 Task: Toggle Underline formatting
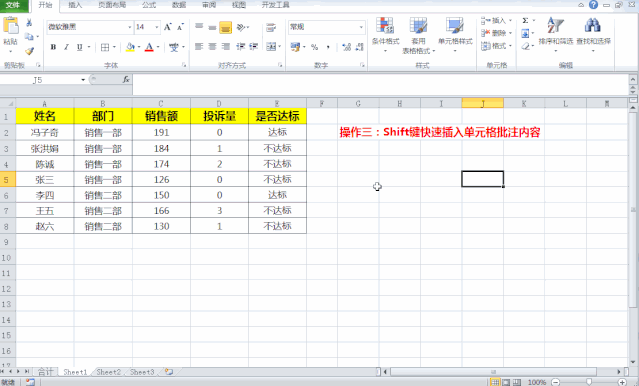[79, 47]
